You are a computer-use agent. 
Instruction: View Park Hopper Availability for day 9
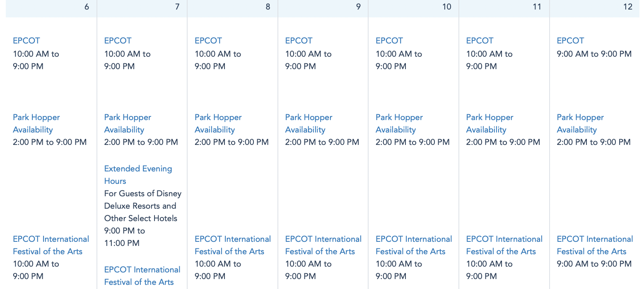point(309,123)
